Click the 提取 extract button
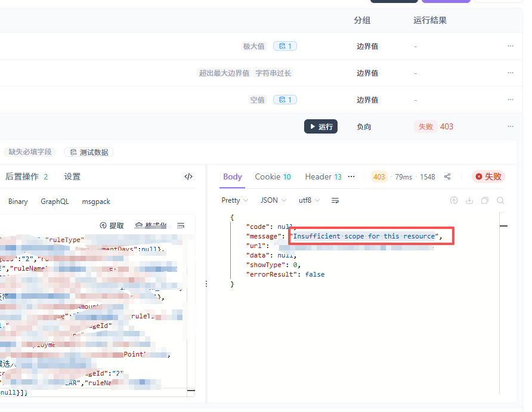This screenshot has width=532, height=412. click(x=112, y=226)
